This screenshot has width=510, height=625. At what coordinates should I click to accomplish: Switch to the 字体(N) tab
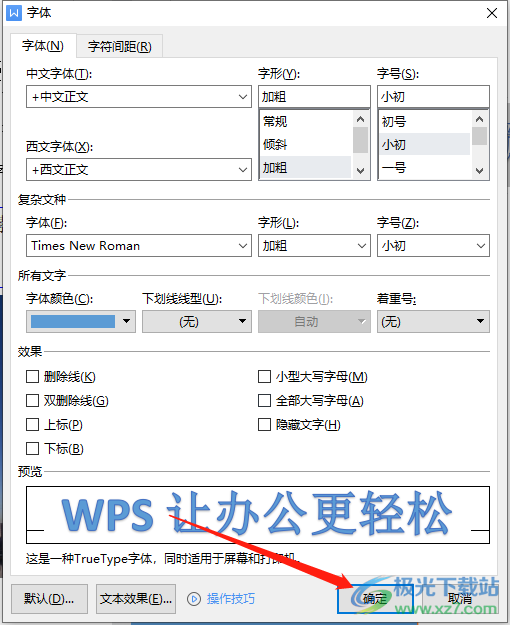pos(43,46)
